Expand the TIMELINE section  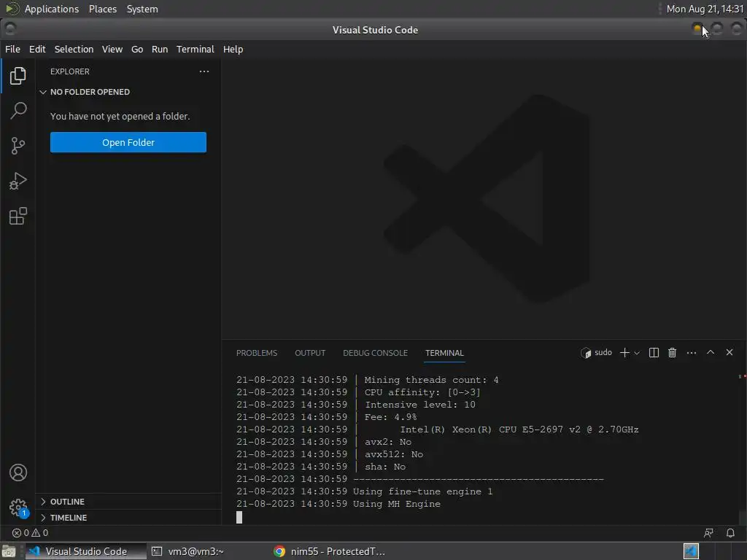128,518
